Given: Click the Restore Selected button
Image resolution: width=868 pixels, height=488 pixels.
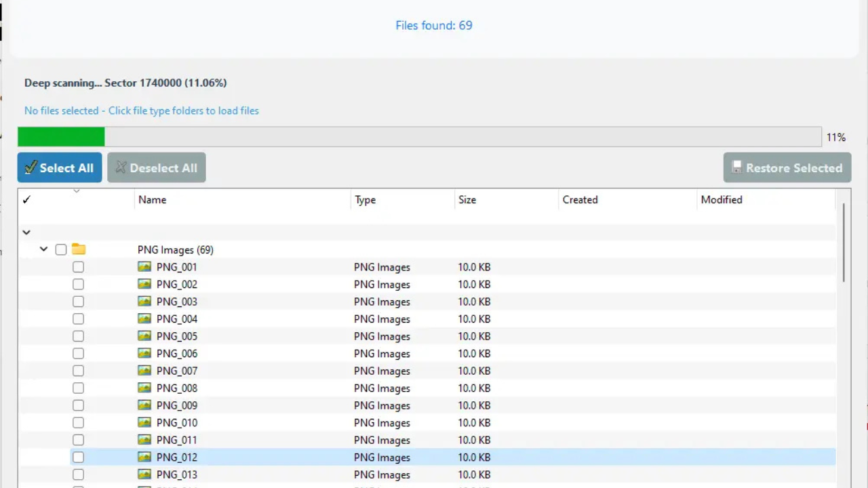Looking at the screenshot, I should coord(787,167).
